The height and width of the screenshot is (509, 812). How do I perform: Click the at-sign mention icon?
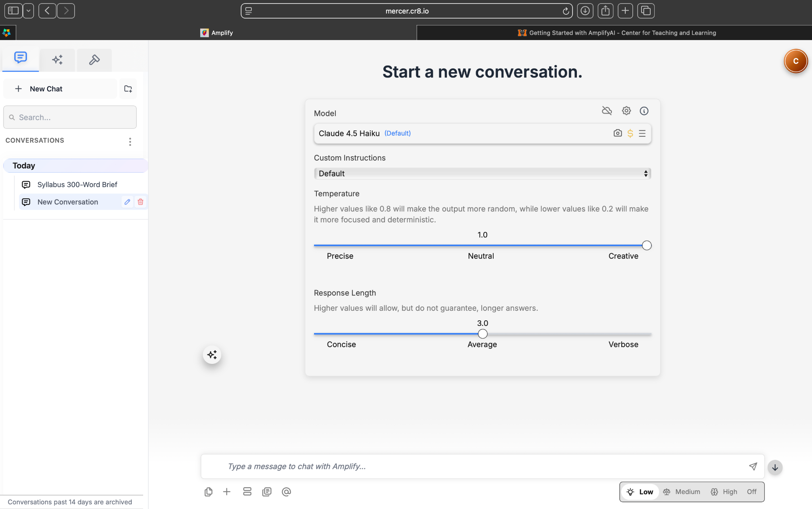pos(286,492)
